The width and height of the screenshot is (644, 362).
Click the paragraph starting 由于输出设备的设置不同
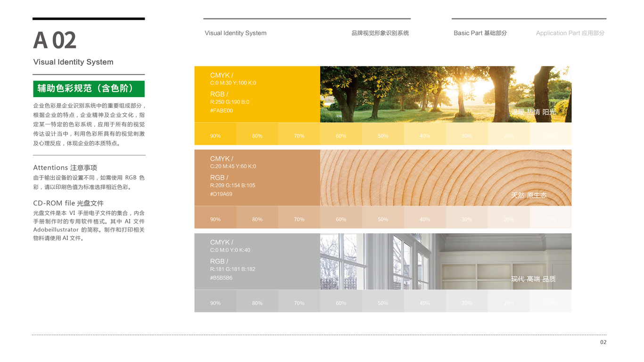[x=89, y=182]
